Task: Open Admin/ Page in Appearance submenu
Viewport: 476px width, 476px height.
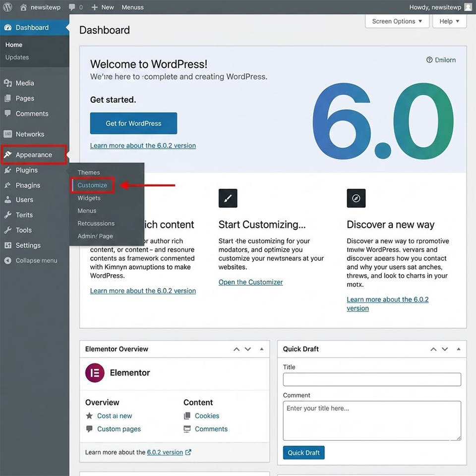Action: coord(95,236)
